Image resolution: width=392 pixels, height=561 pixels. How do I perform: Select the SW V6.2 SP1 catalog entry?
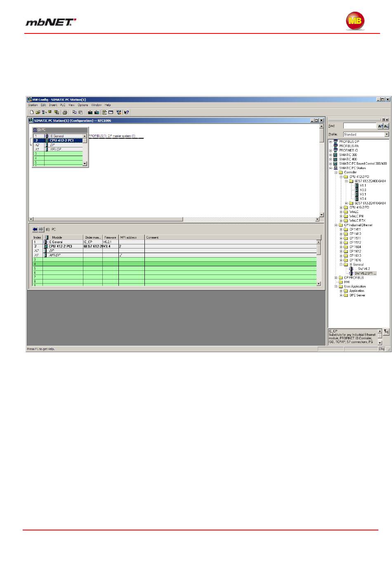365,273
